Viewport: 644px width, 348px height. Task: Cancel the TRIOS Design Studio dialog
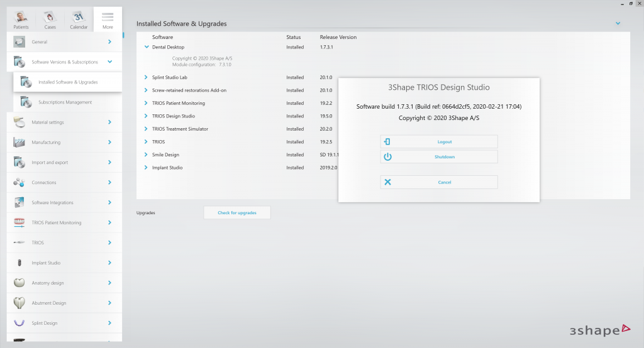(x=439, y=182)
